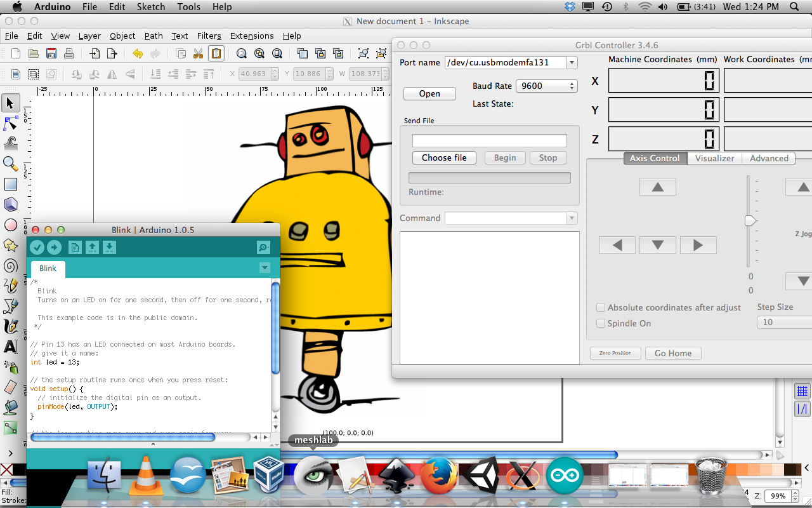Open the Baud Rate 9600 selector
This screenshot has width=812, height=508.
[546, 86]
